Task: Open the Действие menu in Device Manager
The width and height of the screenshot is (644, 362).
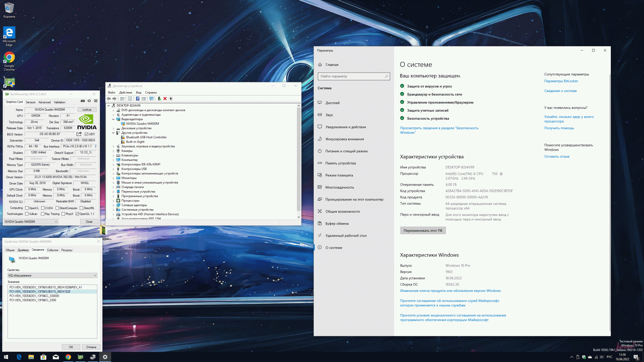Action: pos(126,93)
